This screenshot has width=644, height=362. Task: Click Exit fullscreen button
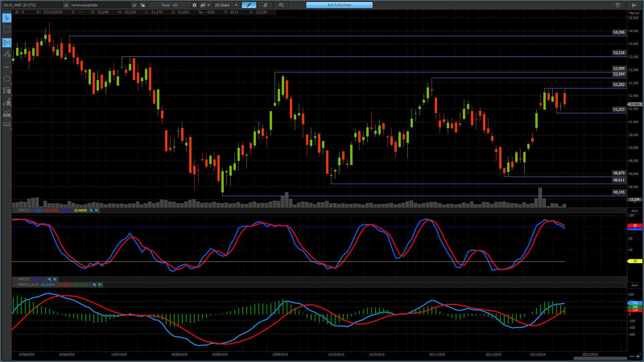339,5
